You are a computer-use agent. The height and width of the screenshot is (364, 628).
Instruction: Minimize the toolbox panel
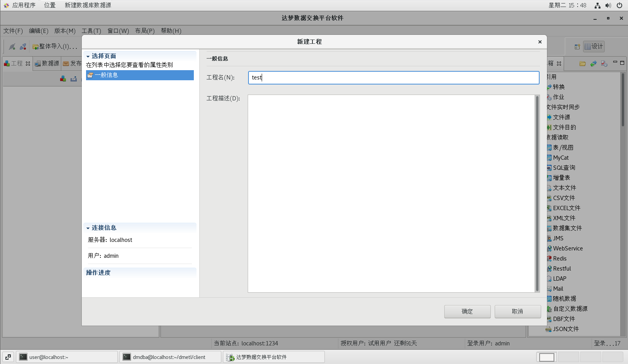[x=615, y=62]
